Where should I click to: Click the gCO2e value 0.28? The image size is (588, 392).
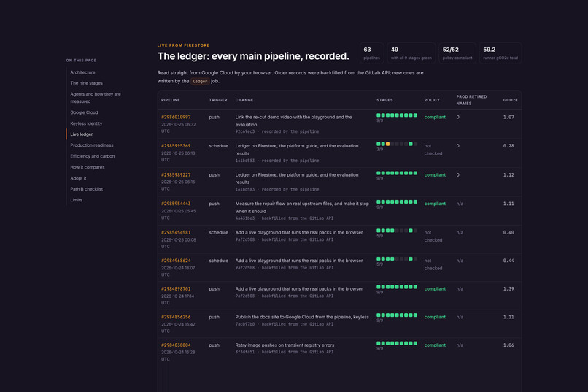[x=508, y=146]
